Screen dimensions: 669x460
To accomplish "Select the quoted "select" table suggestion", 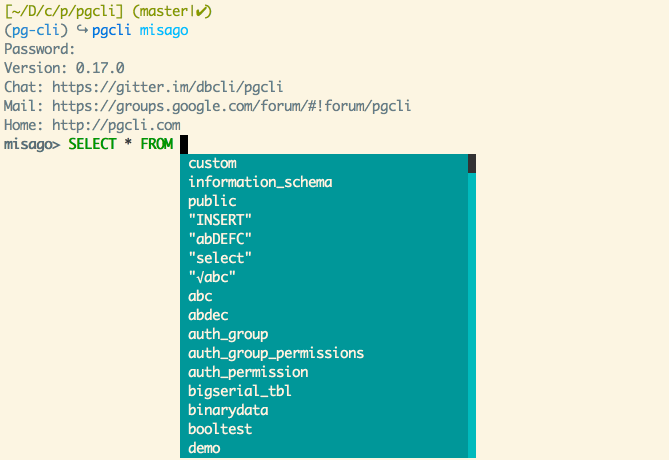I will point(220,258).
